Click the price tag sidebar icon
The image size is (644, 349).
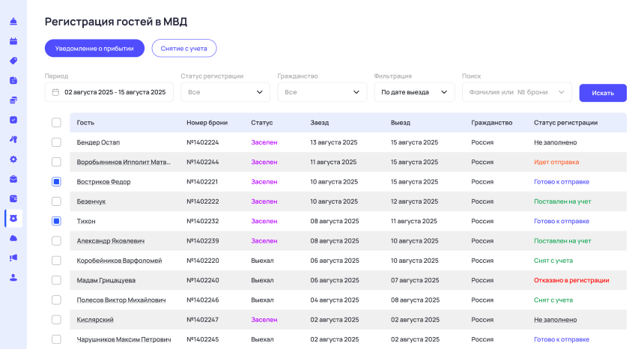[13, 61]
